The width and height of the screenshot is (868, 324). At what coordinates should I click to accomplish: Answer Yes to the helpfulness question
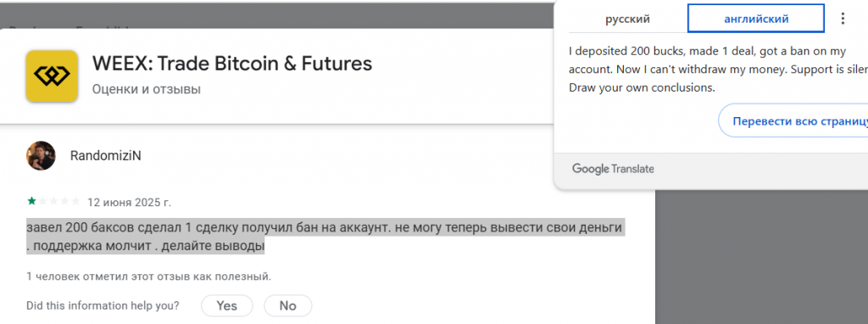coord(227,305)
